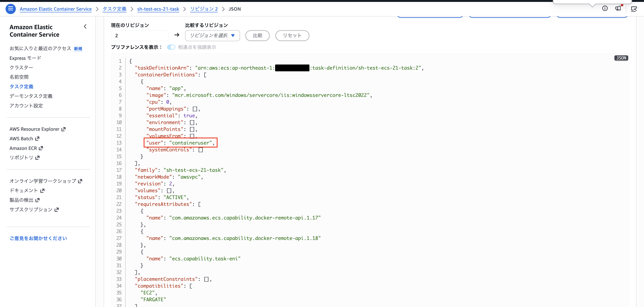Open the CloudShell screen icon in header

point(634,9)
